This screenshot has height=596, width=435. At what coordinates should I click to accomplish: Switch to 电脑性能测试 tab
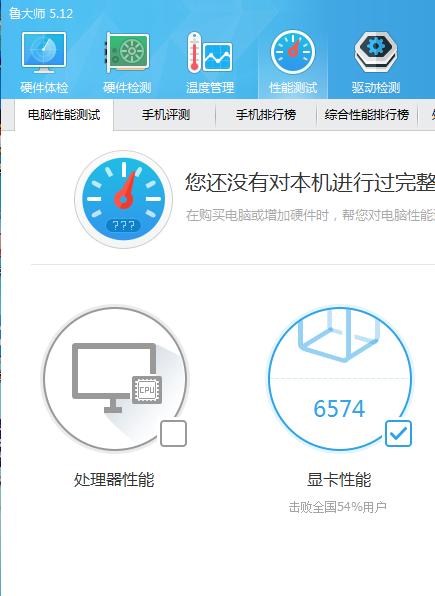(64, 115)
